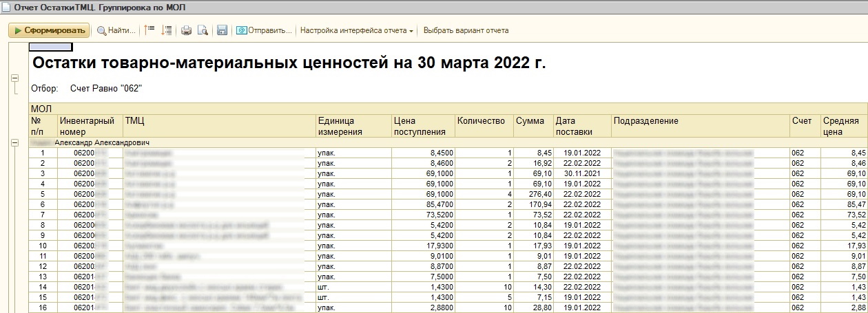
Task: Click the report title icon in window header
Action: (x=6, y=7)
